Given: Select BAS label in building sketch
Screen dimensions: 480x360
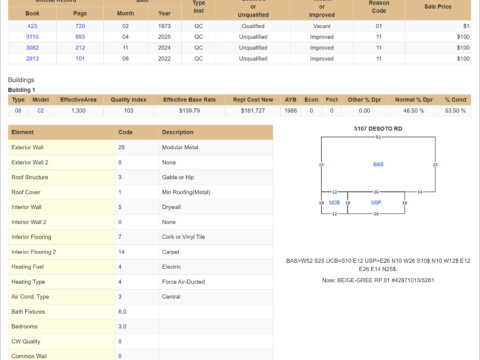Looking at the screenshot, I should tap(378, 164).
